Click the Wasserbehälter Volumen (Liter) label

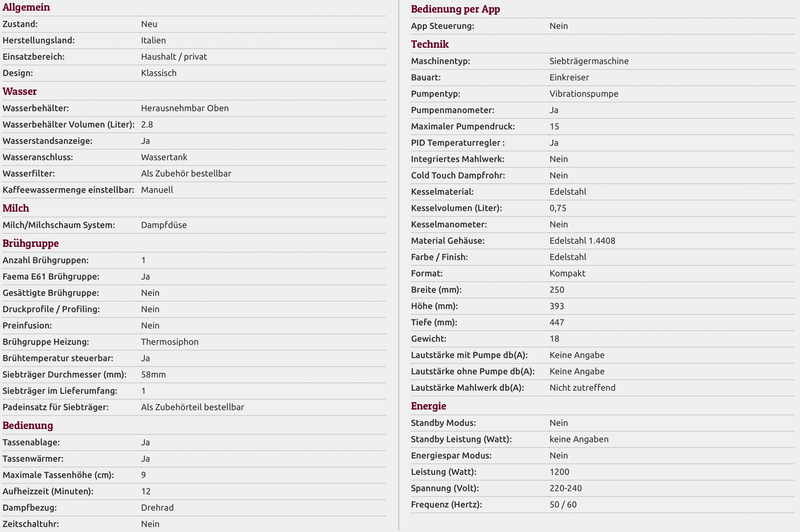(68, 124)
